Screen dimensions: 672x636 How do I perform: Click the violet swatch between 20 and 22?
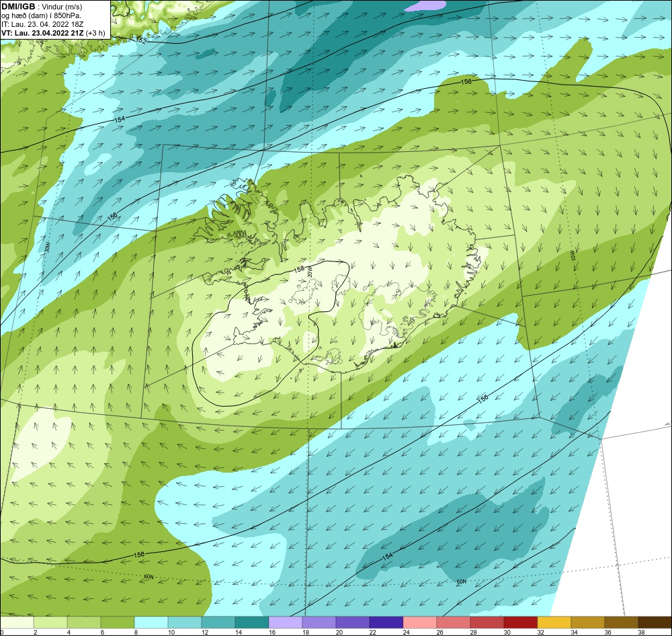(353, 623)
